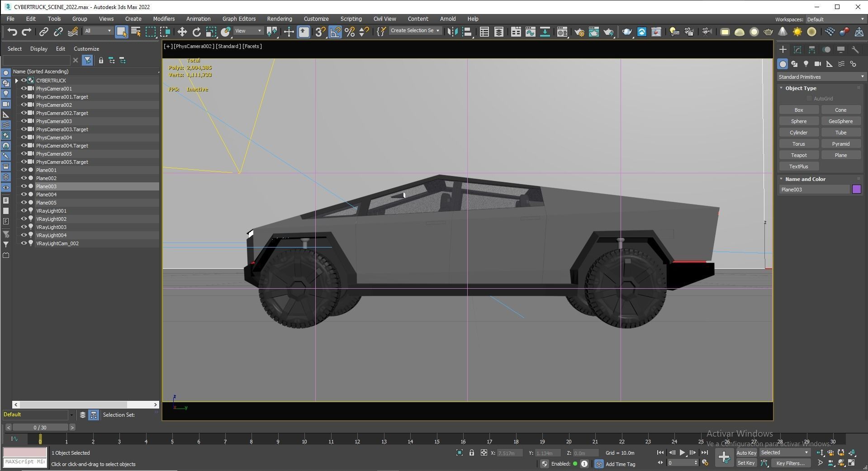Toggle Percent Snap
868x471 pixels.
point(350,32)
